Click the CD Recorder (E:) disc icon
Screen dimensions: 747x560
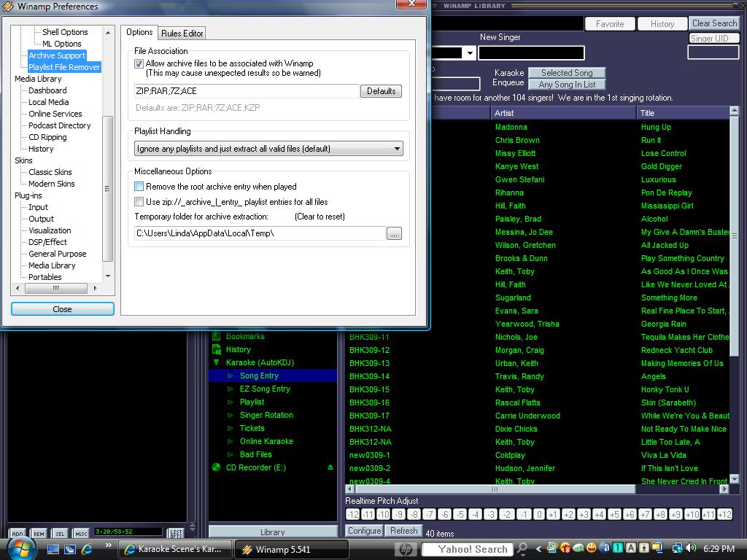(x=216, y=467)
